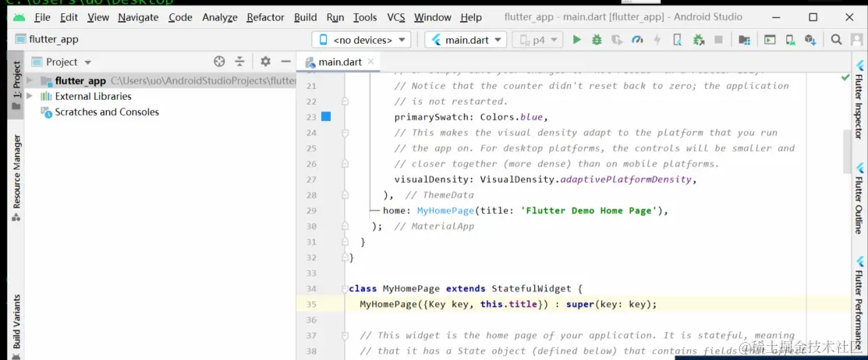Screen dimensions: 868x360
Task: Open Project panel settings gear
Action: click(x=266, y=62)
